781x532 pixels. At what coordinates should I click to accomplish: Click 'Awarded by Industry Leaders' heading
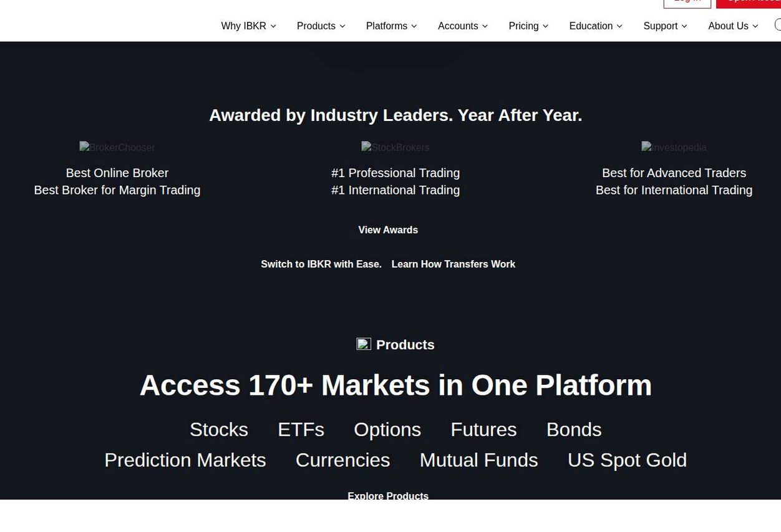tap(395, 115)
